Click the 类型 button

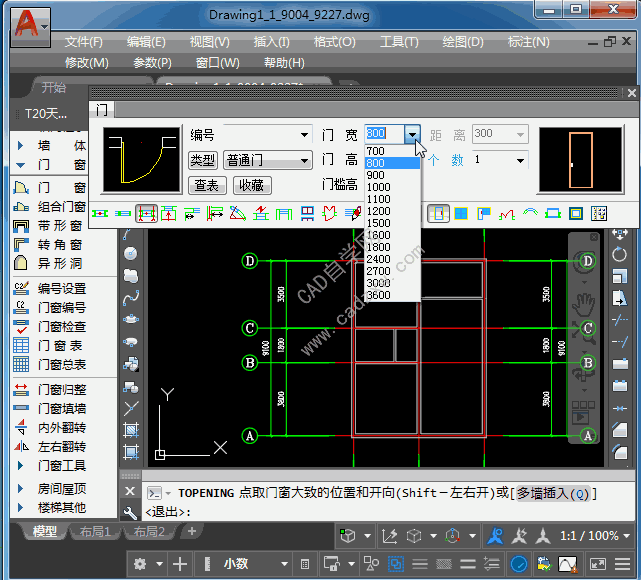203,160
